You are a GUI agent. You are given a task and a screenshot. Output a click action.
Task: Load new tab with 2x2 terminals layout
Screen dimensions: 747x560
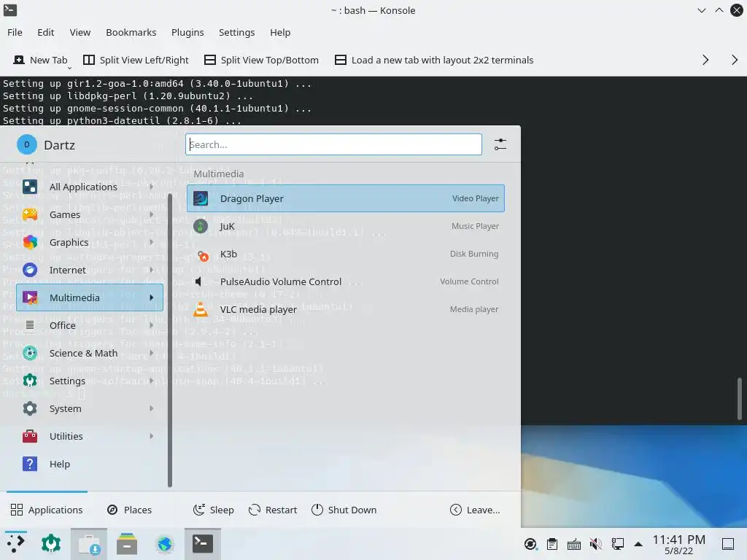point(434,60)
